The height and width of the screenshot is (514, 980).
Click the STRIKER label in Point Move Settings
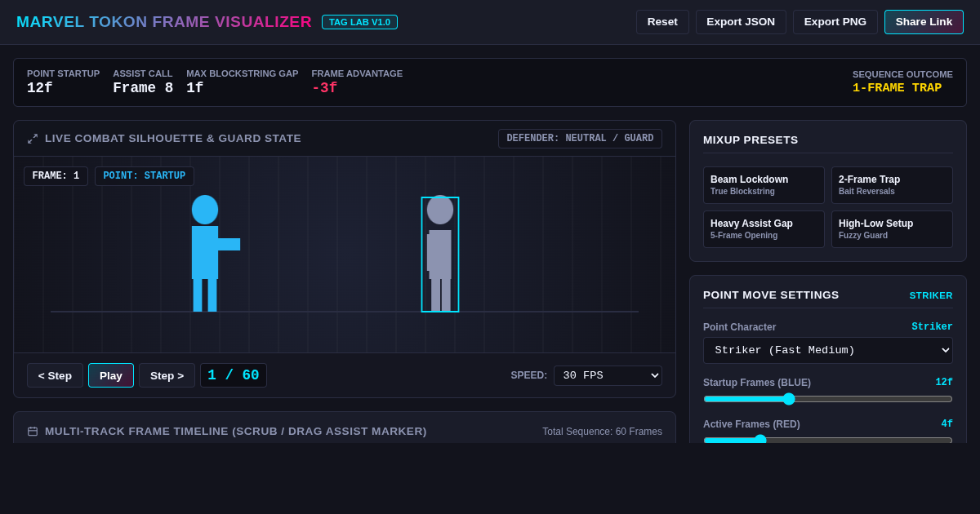931,295
